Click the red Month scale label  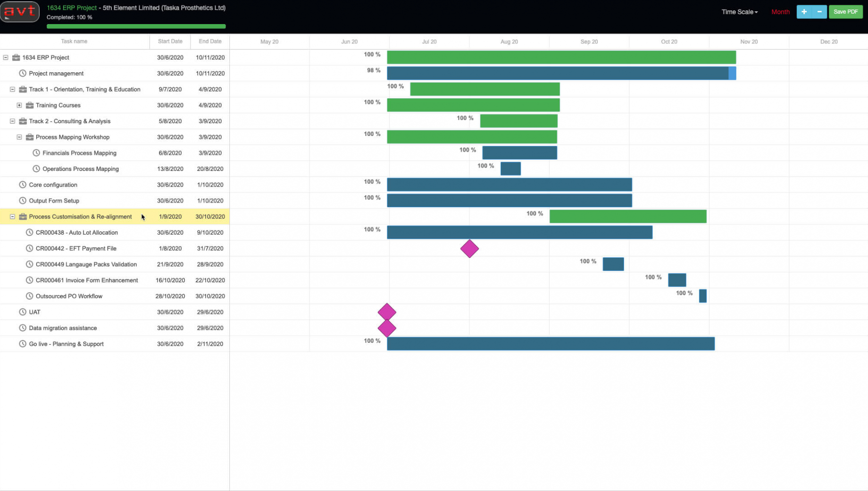(780, 12)
